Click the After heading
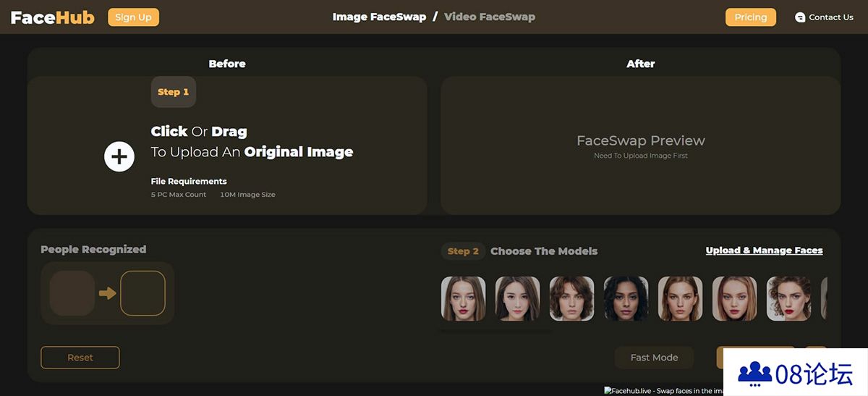This screenshot has width=868, height=396. click(x=641, y=64)
